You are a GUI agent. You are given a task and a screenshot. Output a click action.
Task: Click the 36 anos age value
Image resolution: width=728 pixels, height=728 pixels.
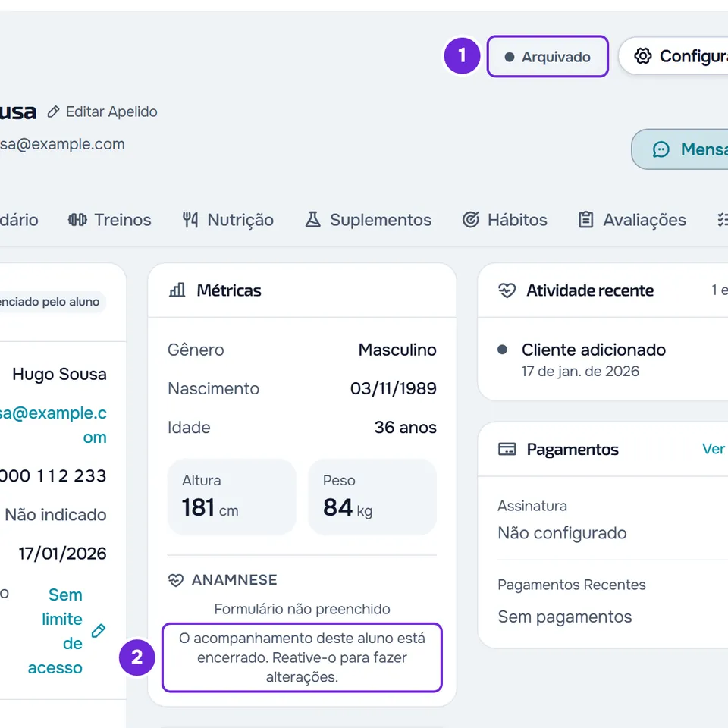coord(405,427)
